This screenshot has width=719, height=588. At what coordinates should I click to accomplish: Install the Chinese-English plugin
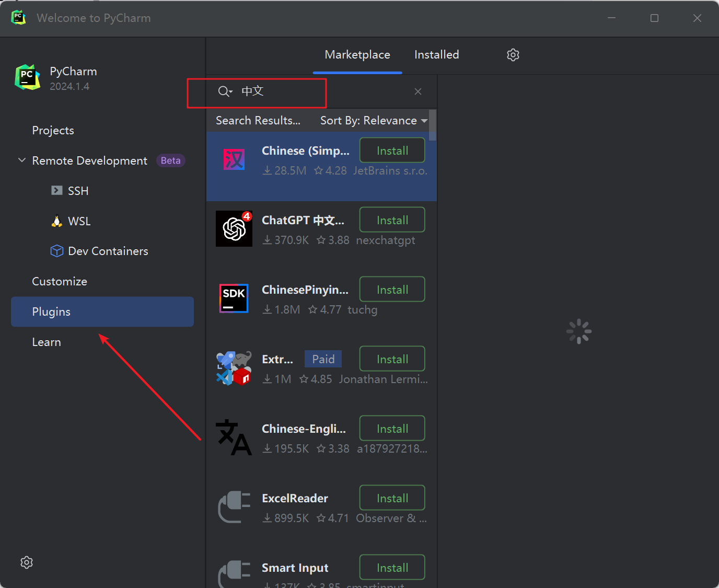point(392,429)
